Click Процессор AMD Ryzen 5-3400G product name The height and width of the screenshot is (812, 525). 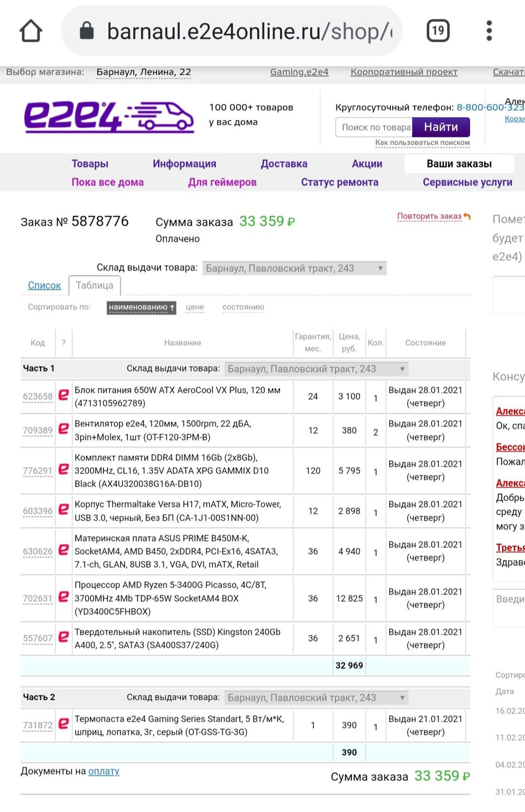pos(170,598)
